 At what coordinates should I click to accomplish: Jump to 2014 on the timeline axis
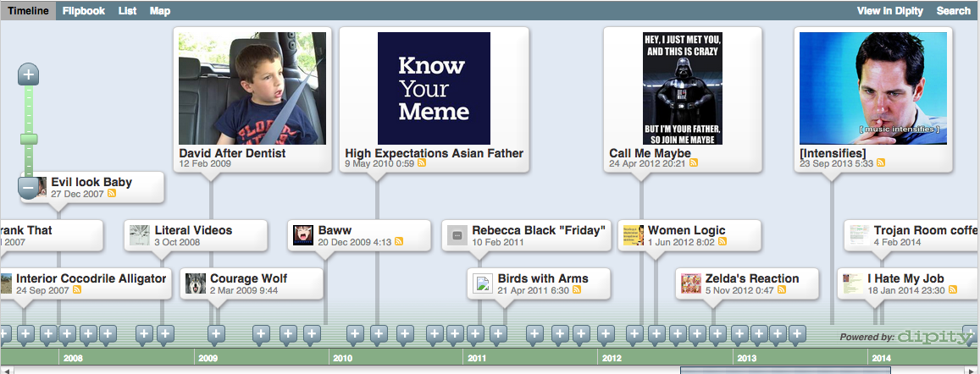(882, 359)
